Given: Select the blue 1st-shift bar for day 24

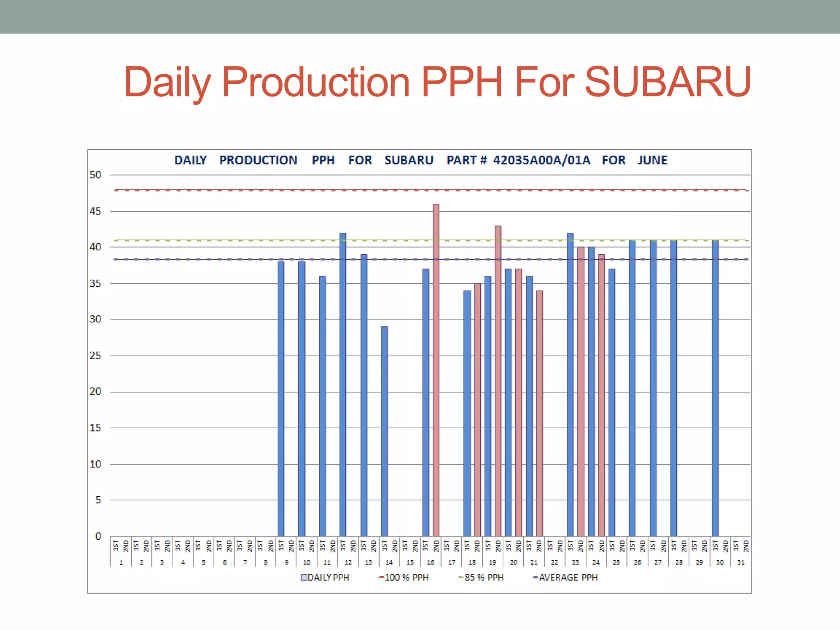Looking at the screenshot, I should coord(591,392).
